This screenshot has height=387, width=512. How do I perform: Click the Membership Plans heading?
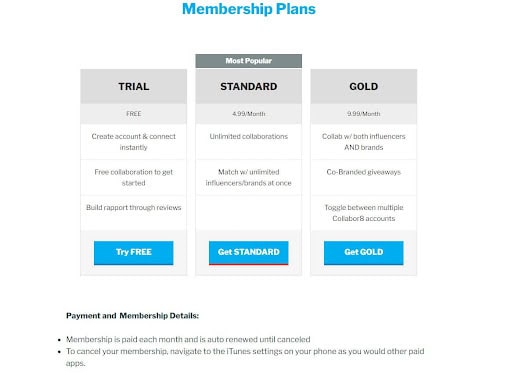(x=249, y=9)
